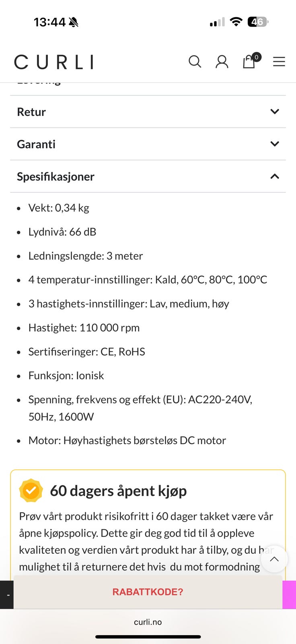Collapse the Spesifikasjoner section chevron
The image size is (296, 644).
tap(275, 176)
